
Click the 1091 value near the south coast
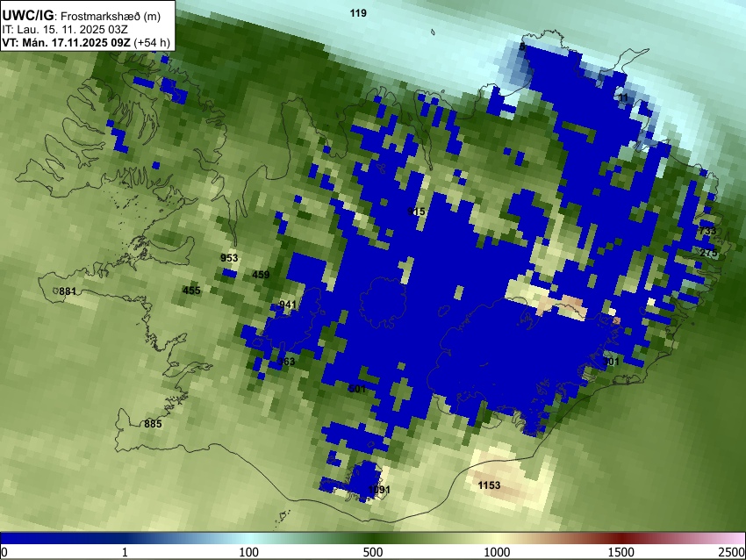pyautogui.click(x=379, y=490)
